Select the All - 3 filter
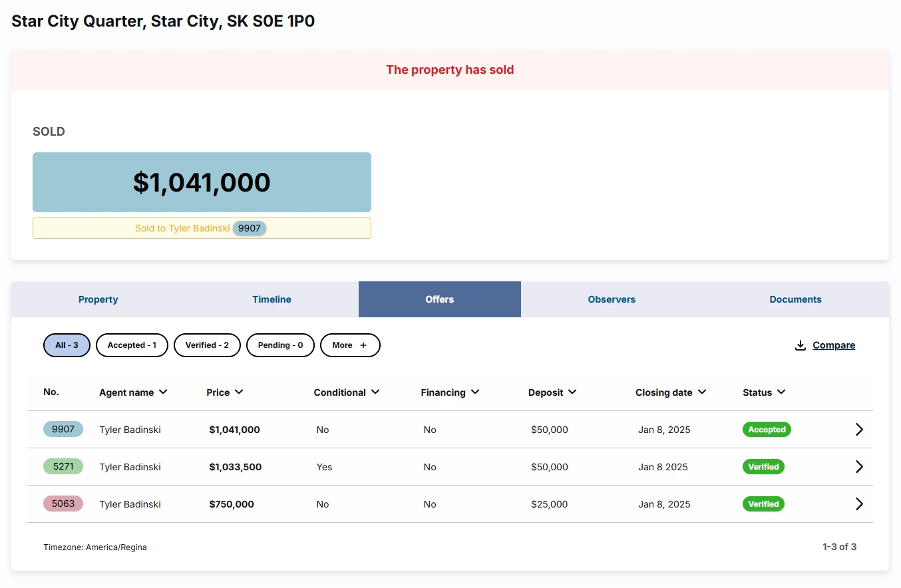Viewport: 901px width, 588px height. 67,345
